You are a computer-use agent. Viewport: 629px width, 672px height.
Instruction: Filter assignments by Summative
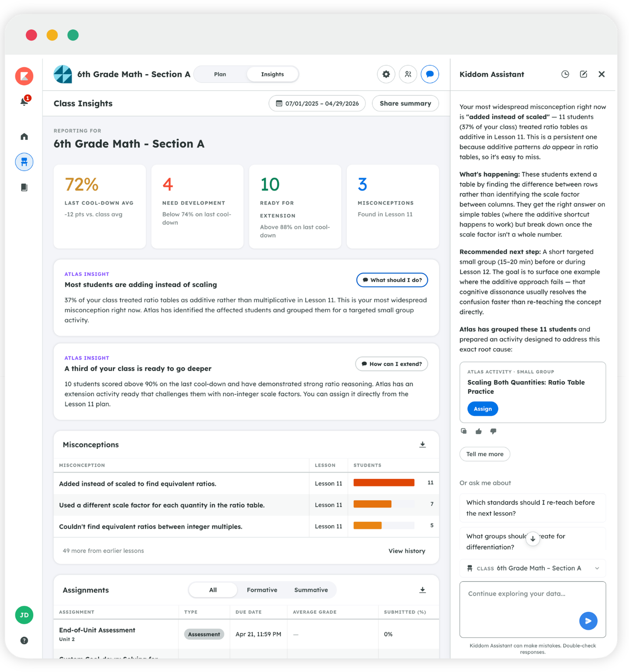pyautogui.click(x=311, y=590)
